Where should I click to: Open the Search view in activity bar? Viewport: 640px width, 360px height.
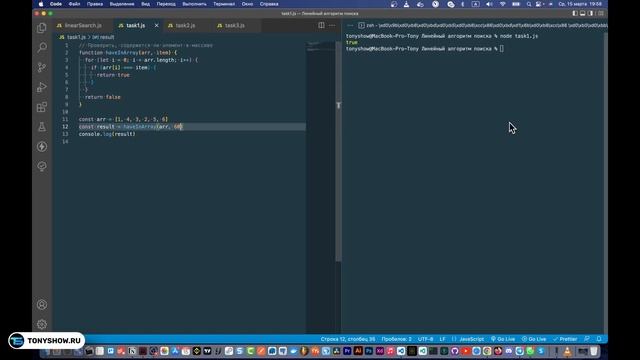click(42, 47)
